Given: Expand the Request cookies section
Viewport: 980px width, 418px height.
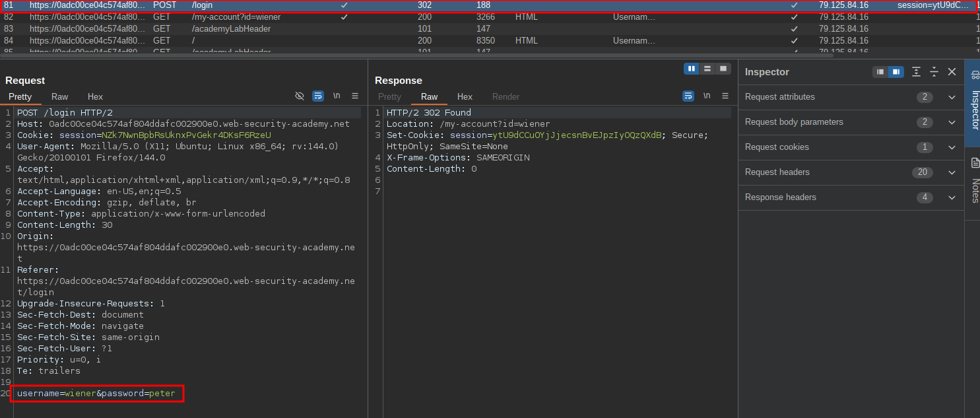Looking at the screenshot, I should [x=952, y=147].
